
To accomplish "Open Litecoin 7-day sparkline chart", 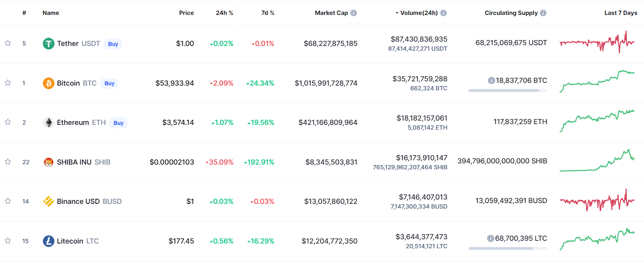I will click(x=597, y=239).
